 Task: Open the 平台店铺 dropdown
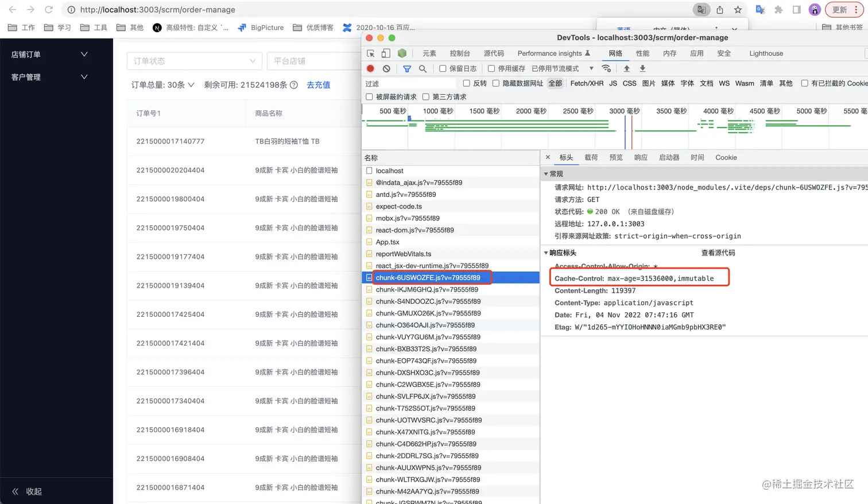pos(315,61)
